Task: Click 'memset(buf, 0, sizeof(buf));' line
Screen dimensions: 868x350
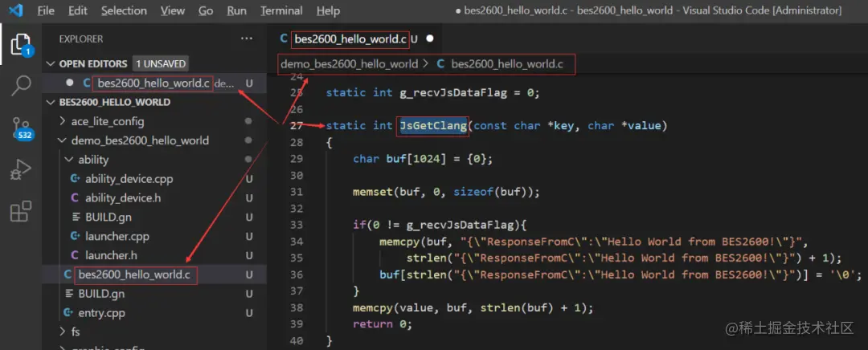Action: click(x=445, y=192)
